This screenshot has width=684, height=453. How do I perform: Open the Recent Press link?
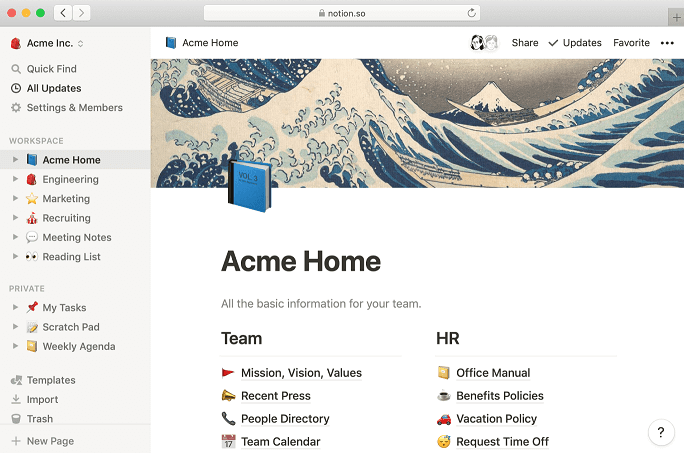click(276, 396)
